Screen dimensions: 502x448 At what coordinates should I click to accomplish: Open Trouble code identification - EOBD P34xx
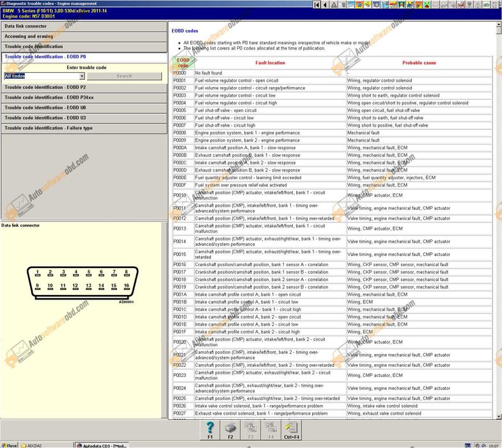[x=84, y=97]
